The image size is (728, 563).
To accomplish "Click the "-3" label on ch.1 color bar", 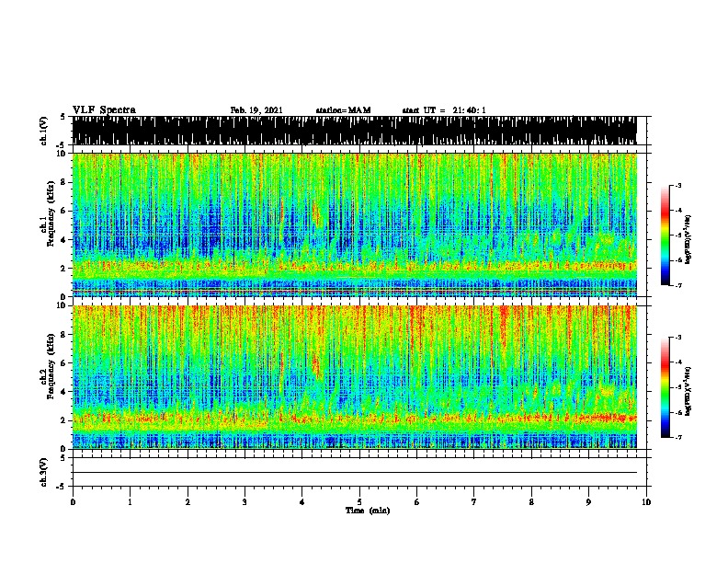I will click(677, 185).
